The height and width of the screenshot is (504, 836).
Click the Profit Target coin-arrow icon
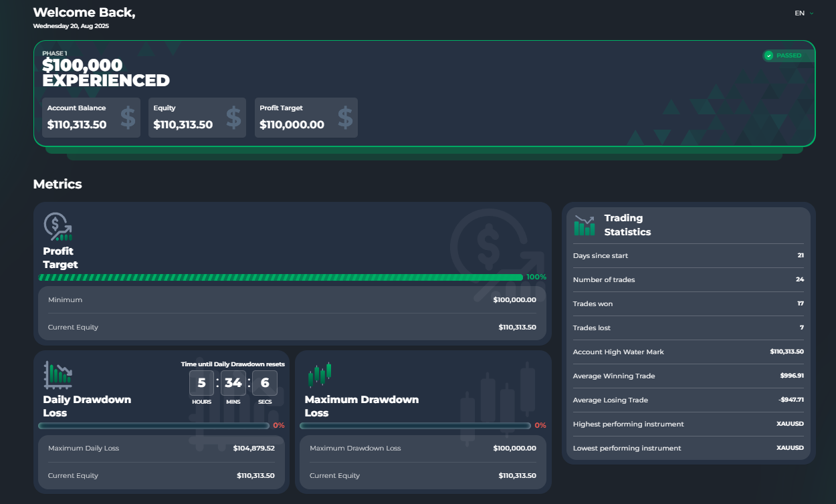click(58, 227)
